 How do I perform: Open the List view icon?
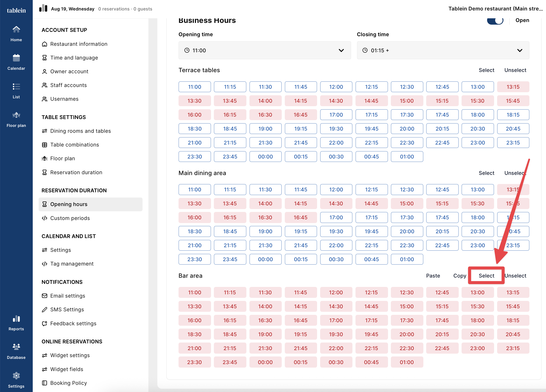click(x=16, y=87)
